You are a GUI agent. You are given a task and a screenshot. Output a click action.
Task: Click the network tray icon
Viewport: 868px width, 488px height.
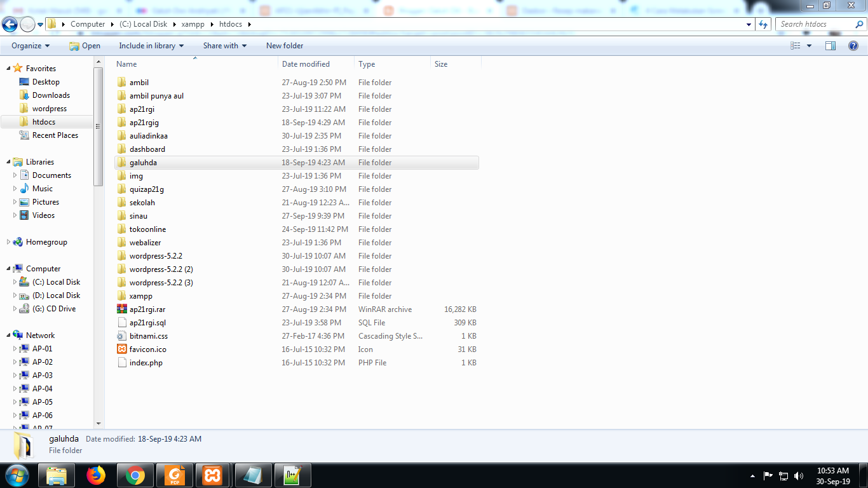pyautogui.click(x=784, y=475)
